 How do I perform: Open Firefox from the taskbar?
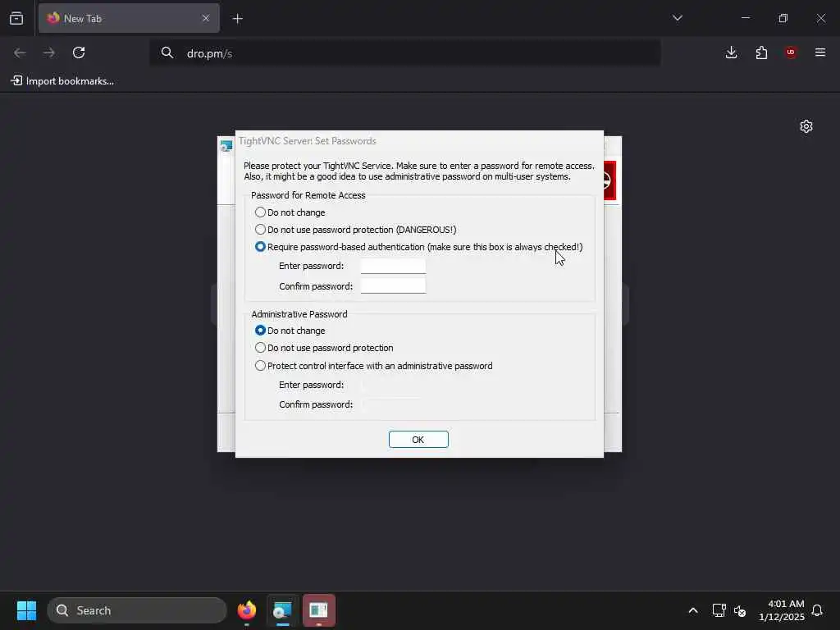point(246,610)
